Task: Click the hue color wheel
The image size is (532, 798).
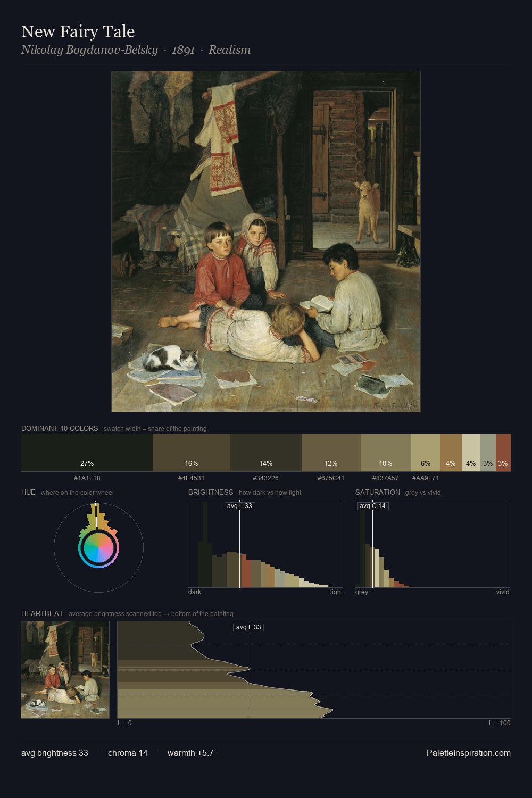Action: (98, 547)
